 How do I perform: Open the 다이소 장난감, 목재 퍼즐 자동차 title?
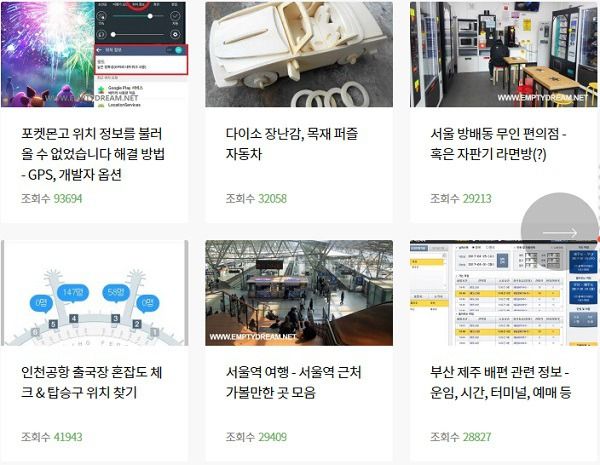pyautogui.click(x=292, y=144)
